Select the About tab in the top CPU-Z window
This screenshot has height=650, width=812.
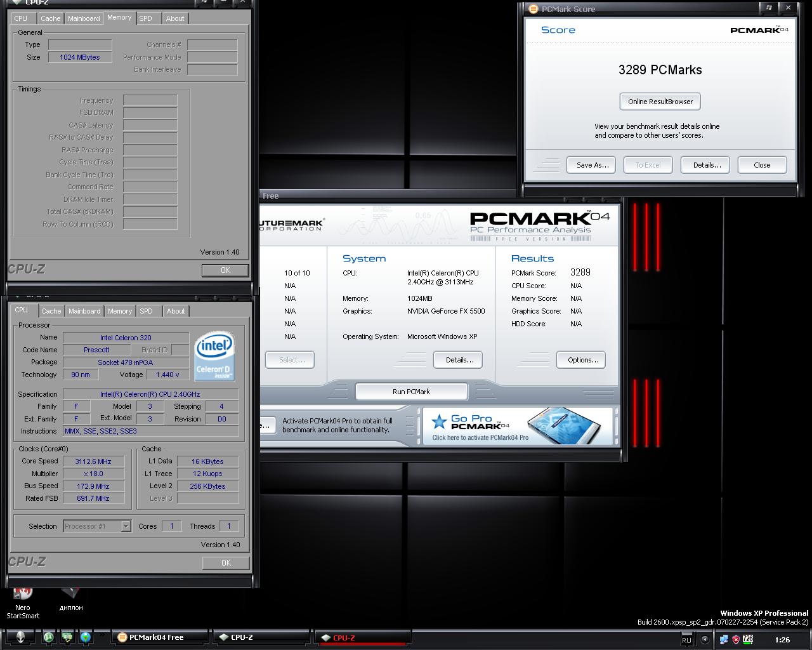(x=175, y=18)
